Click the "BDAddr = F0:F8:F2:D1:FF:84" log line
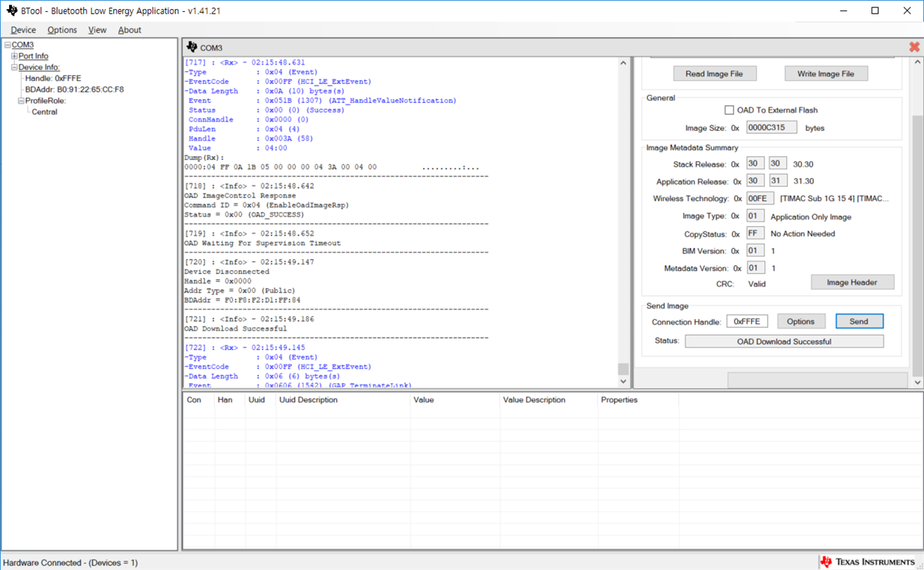Screen dimensions: 924x570 pos(242,300)
